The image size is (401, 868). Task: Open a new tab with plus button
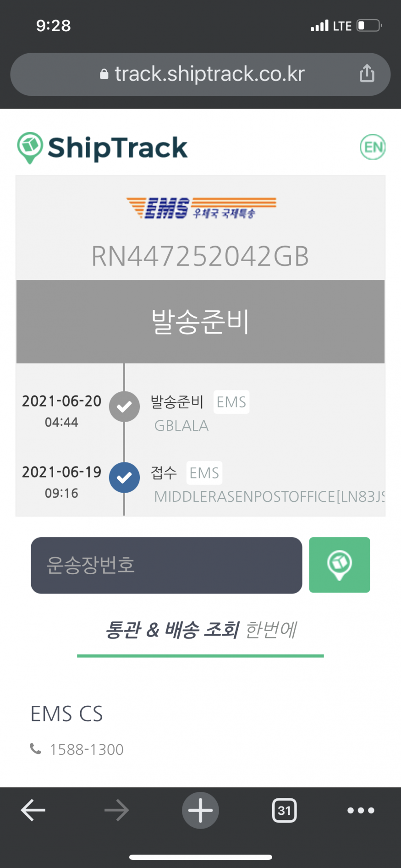click(200, 810)
